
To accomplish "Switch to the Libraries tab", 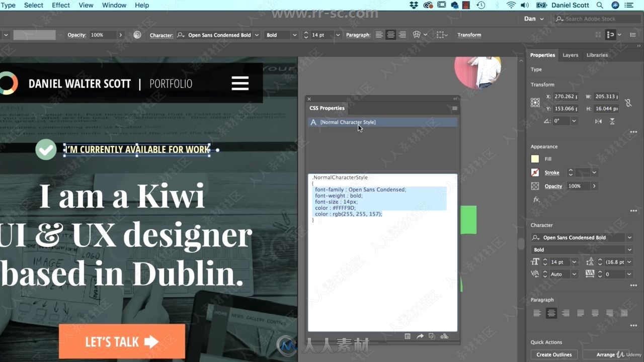I will pos(597,55).
